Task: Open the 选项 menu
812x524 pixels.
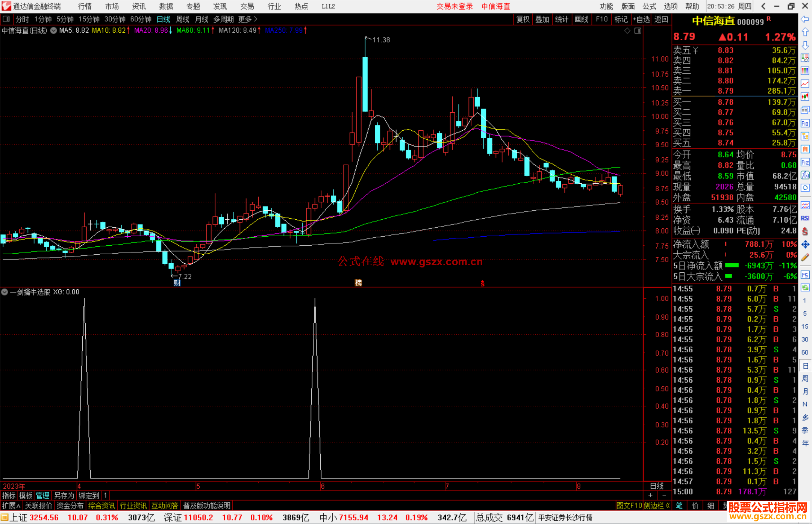Action: click(x=671, y=6)
